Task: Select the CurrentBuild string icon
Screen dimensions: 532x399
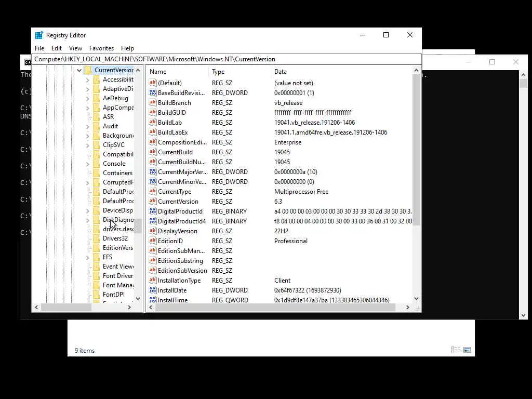Action: click(153, 152)
